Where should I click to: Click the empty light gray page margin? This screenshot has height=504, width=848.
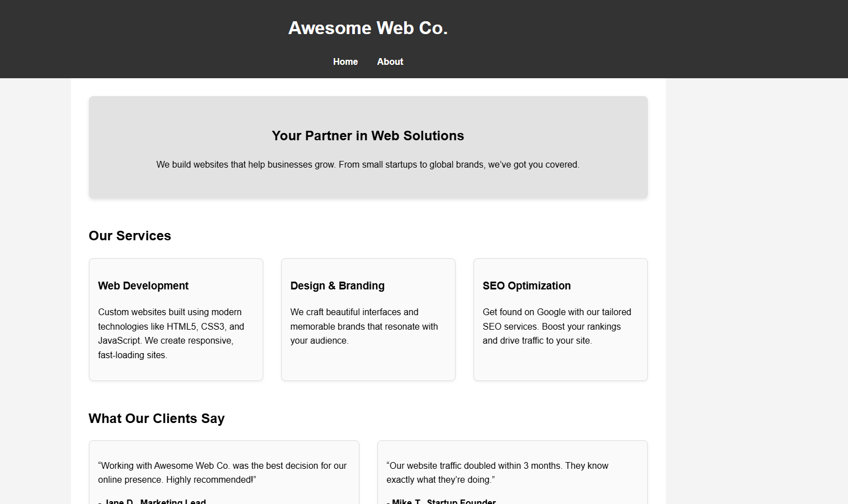[x=755, y=279]
